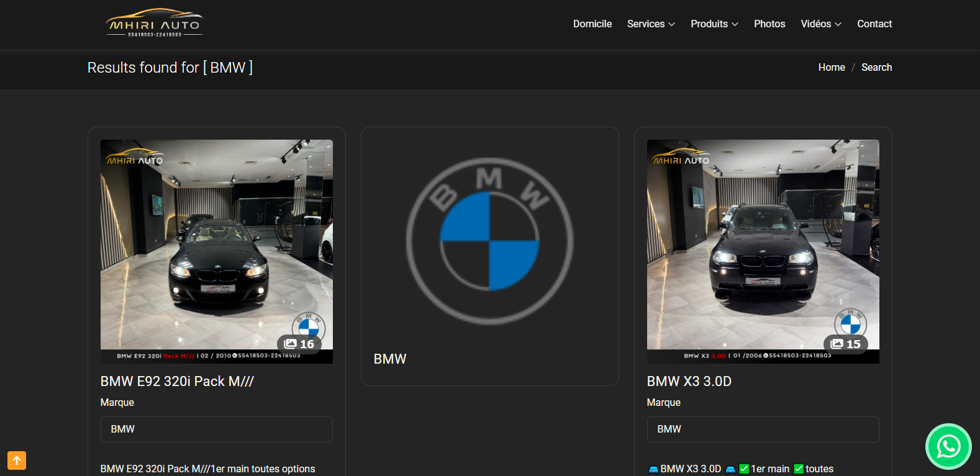Open the 16 photos gallery badge

(x=299, y=344)
